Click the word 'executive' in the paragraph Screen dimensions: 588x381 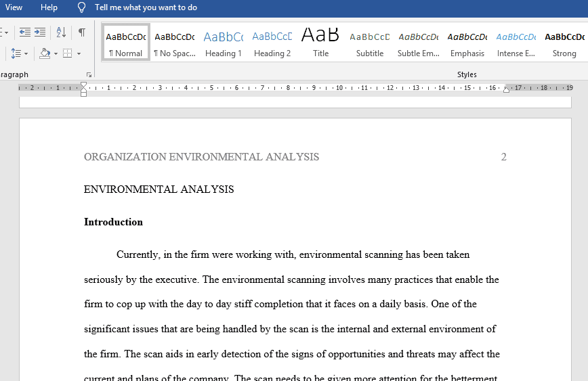pos(176,279)
